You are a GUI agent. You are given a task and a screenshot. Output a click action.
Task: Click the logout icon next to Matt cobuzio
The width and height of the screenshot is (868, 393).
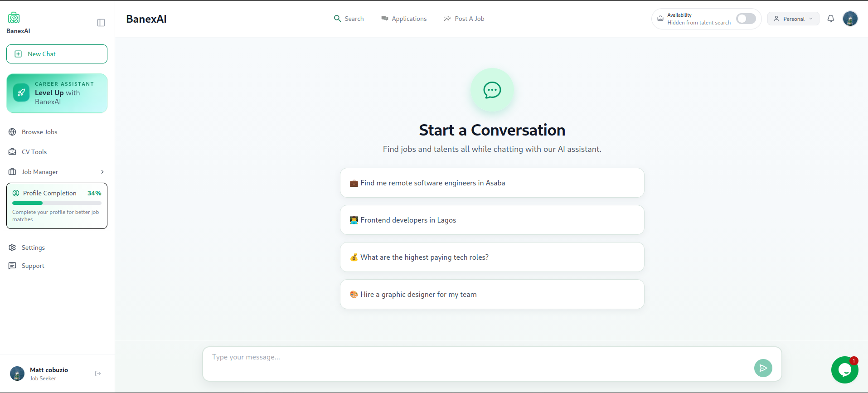pyautogui.click(x=98, y=374)
